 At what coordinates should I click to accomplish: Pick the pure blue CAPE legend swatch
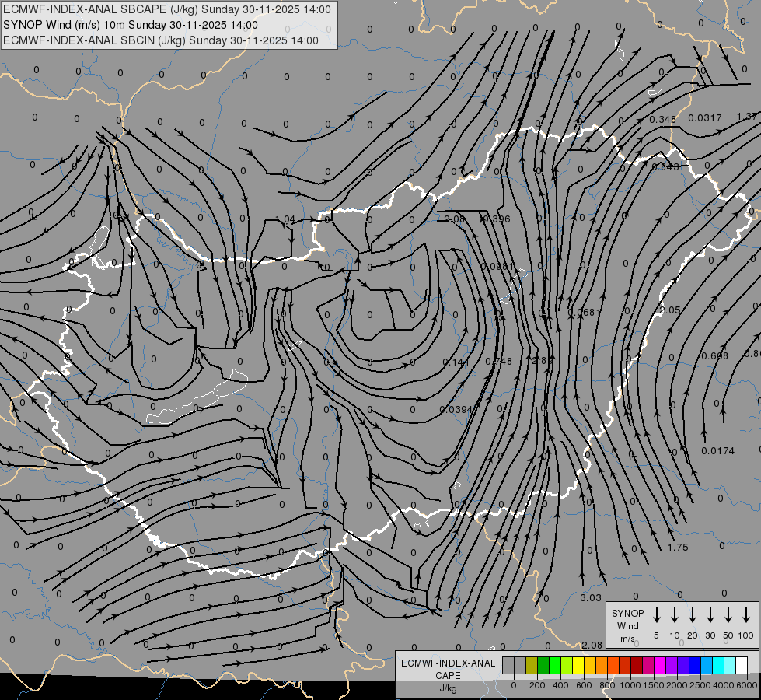click(x=694, y=666)
